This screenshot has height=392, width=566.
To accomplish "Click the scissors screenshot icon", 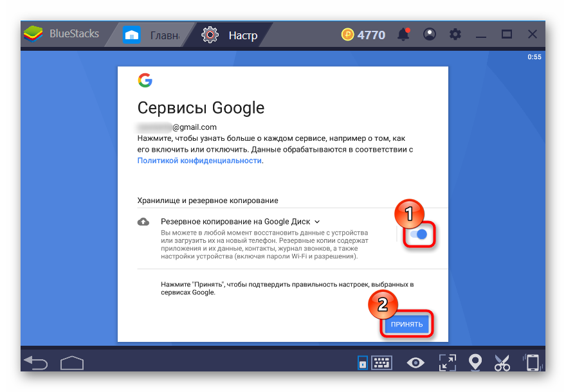I will point(502,363).
